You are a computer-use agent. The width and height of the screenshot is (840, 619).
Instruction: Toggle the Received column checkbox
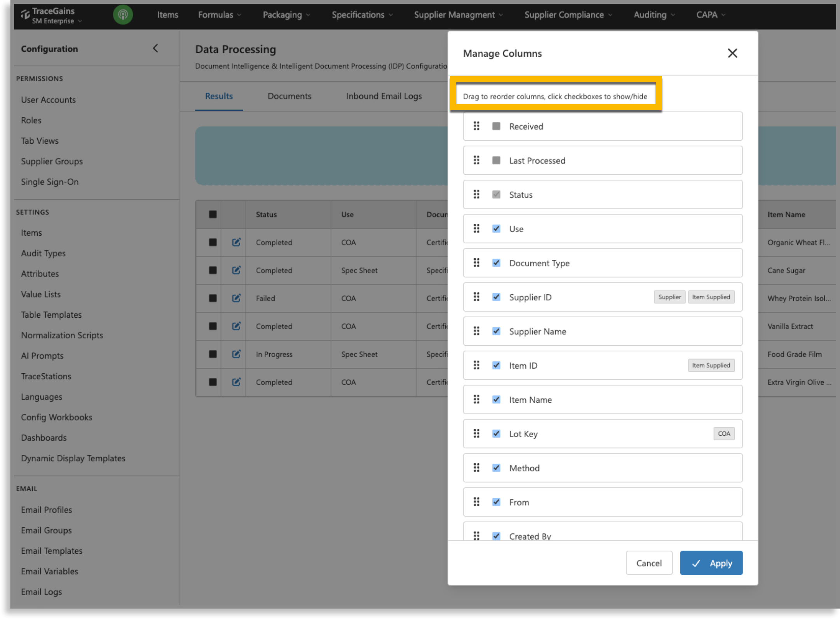[496, 126]
